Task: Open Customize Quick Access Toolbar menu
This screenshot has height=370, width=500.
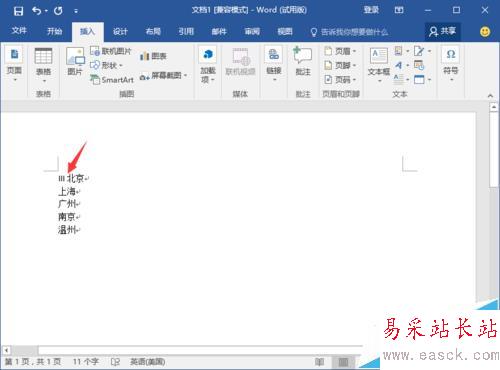Action: 76,11
